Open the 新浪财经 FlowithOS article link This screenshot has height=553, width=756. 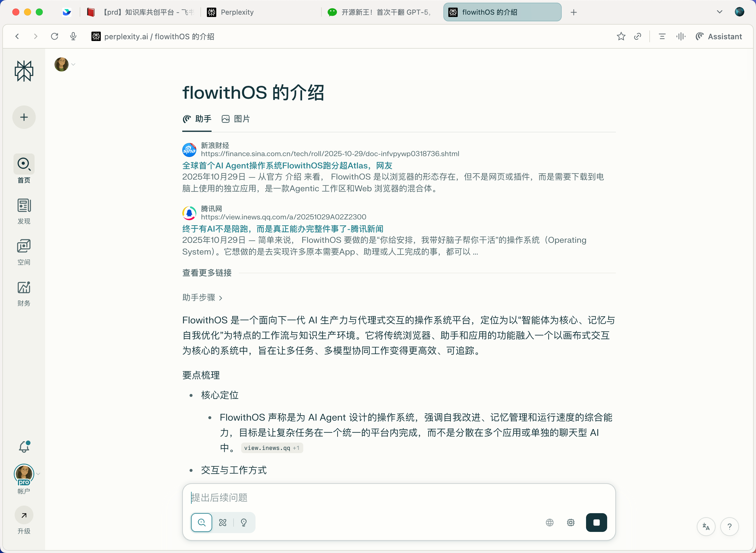287,165
